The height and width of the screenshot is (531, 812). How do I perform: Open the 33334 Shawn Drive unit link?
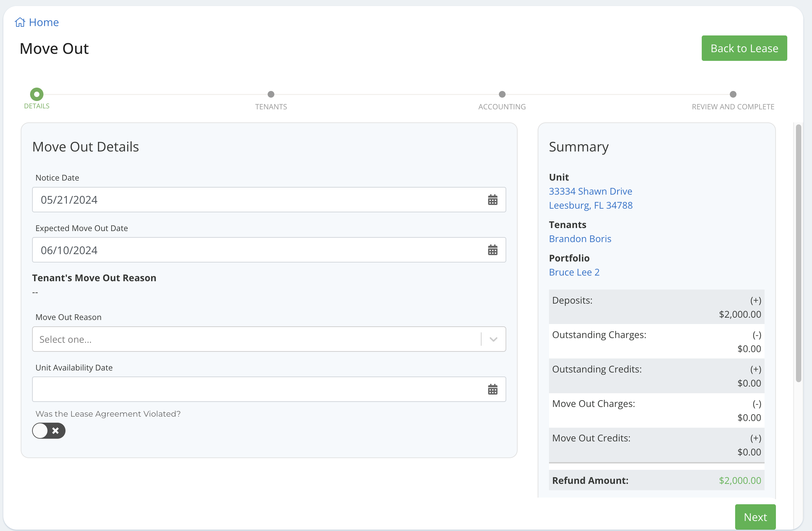590,191
